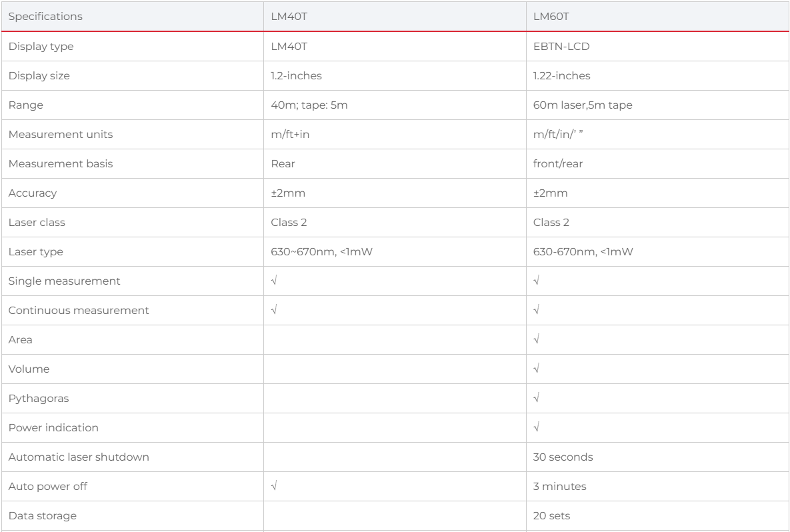790x532 pixels.
Task: Click the LM60T Continuous measurement check mark
Action: click(537, 311)
